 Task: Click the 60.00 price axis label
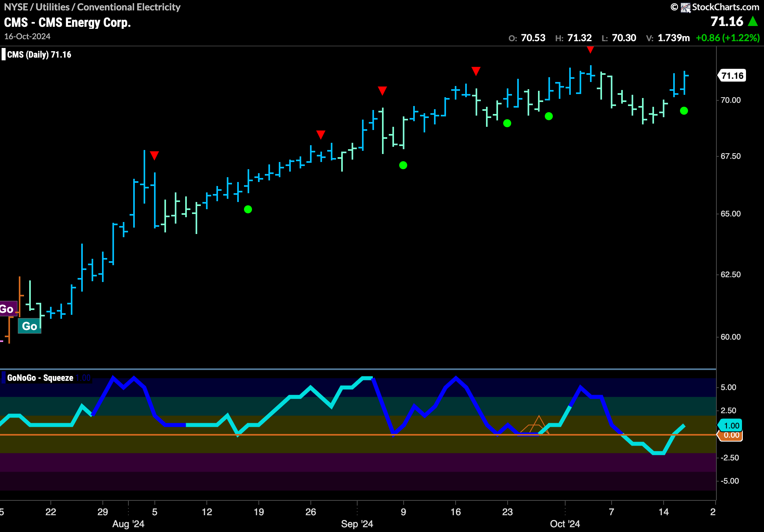tap(730, 337)
